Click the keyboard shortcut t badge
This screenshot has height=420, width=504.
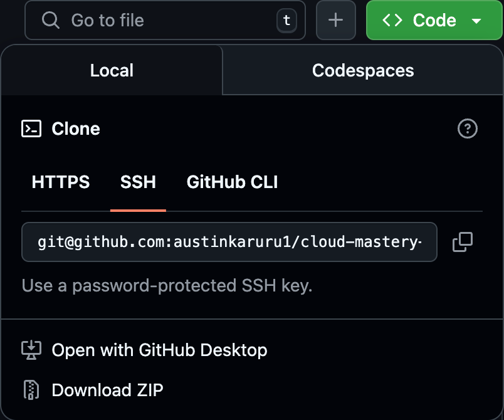286,20
